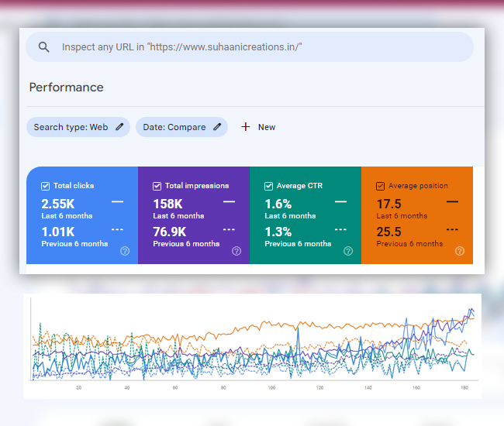The width and height of the screenshot is (504, 426).
Task: Uncheck the Total clicks checkbox
Action: [x=46, y=186]
